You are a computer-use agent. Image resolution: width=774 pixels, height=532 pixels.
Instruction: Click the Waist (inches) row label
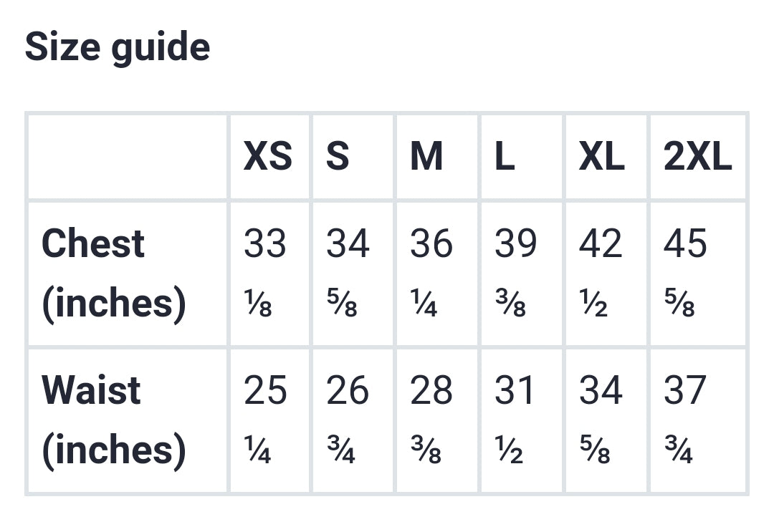[x=114, y=420]
